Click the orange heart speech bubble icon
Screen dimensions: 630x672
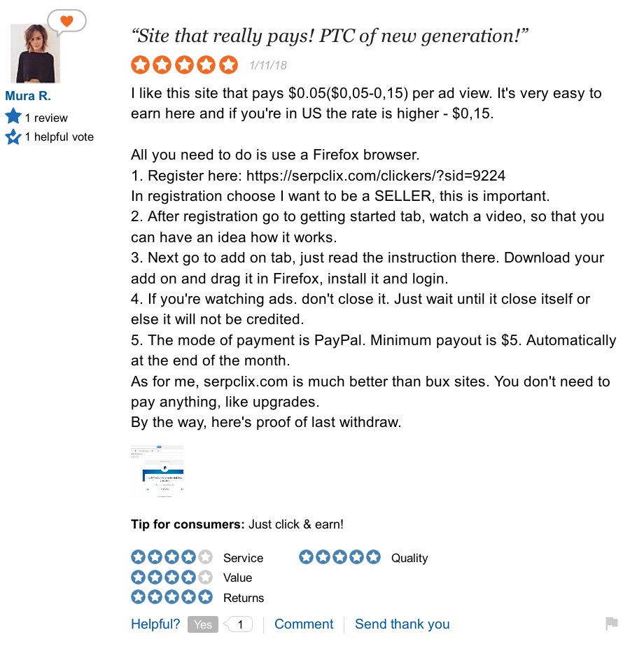tap(66, 22)
